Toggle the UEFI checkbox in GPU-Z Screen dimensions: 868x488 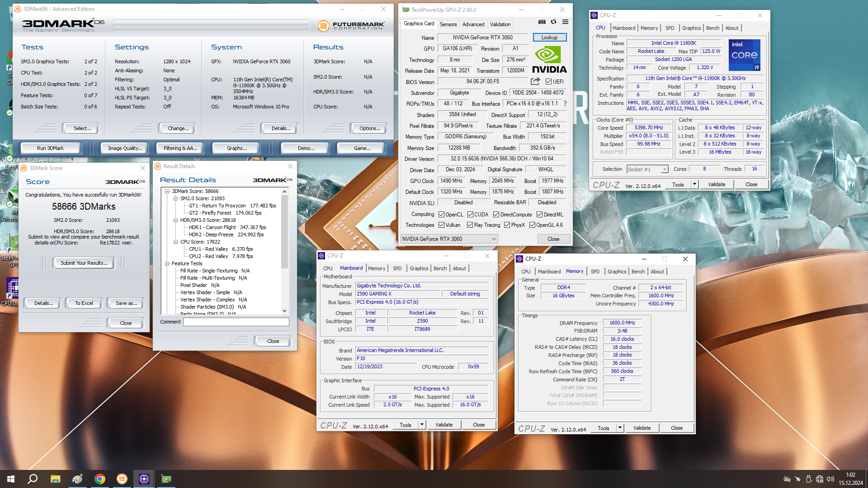click(548, 82)
